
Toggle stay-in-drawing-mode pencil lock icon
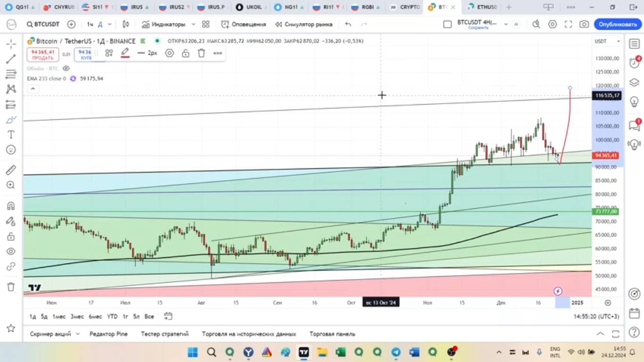[x=11, y=221]
